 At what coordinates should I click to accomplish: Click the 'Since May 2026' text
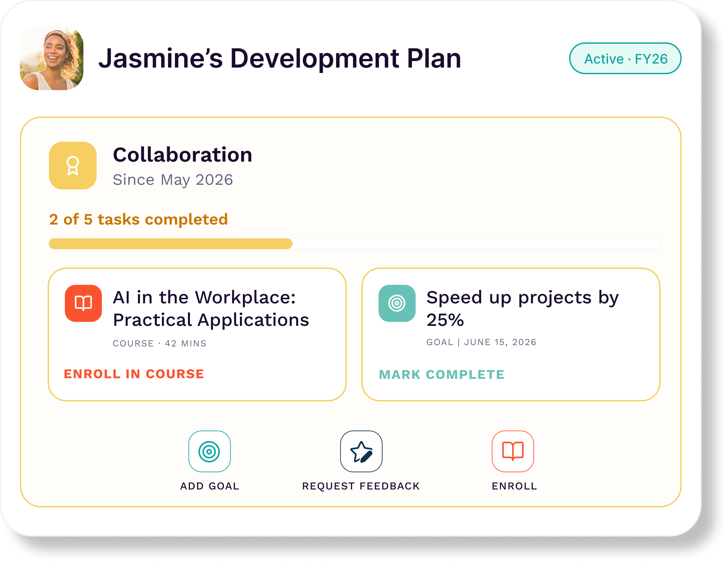tap(173, 180)
